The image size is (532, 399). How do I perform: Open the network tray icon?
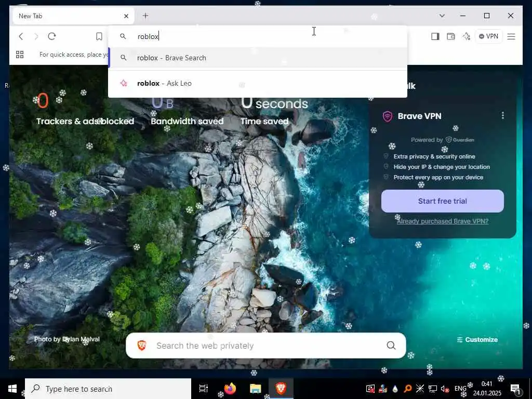click(x=433, y=389)
